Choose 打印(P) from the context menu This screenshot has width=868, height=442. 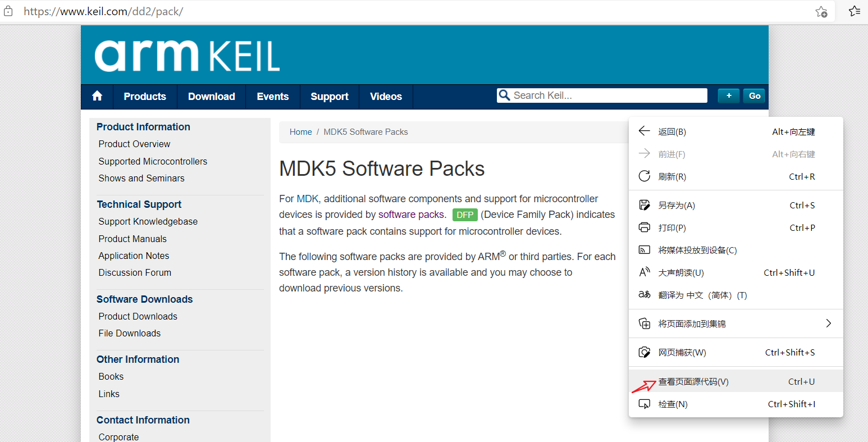[736, 227]
